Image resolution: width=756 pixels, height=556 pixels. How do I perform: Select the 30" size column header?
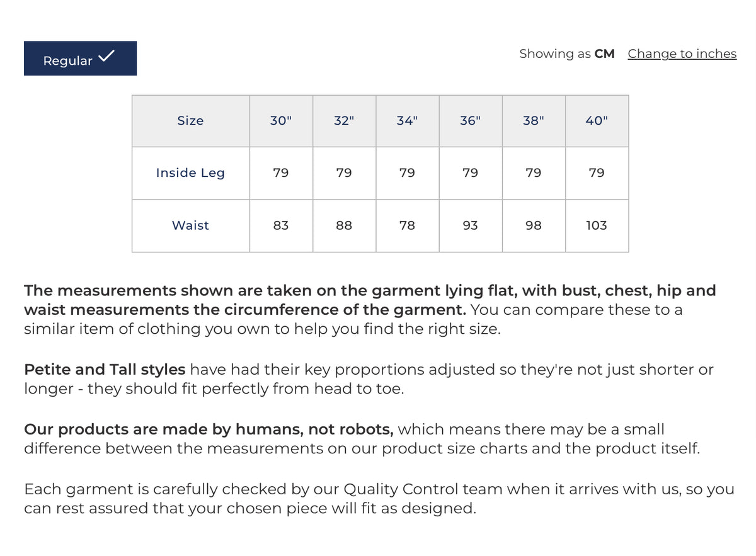pyautogui.click(x=281, y=120)
